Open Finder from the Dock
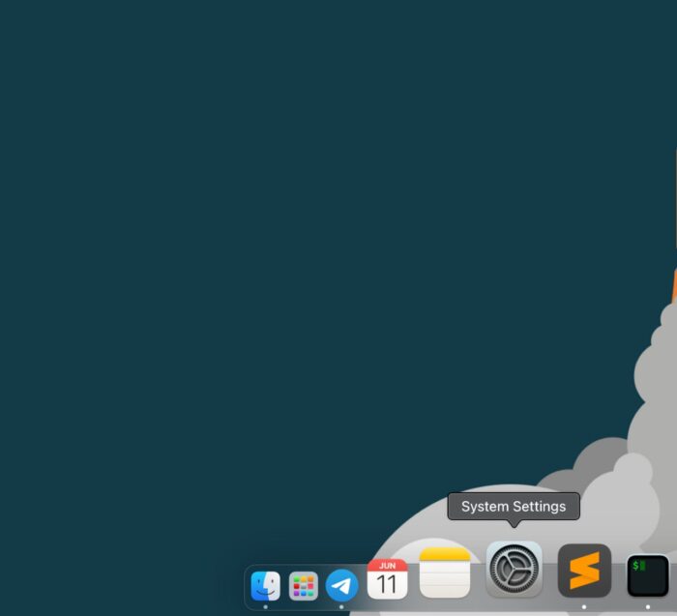 (x=266, y=586)
